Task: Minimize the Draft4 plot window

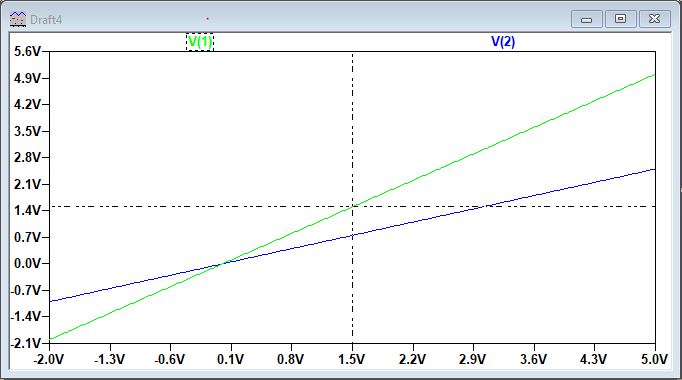Action: tap(586, 19)
